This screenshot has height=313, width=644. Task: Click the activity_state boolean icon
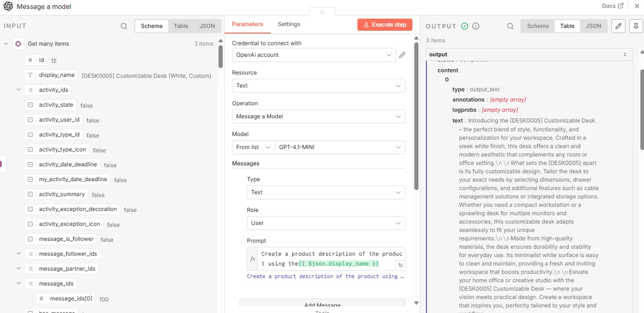click(x=30, y=105)
